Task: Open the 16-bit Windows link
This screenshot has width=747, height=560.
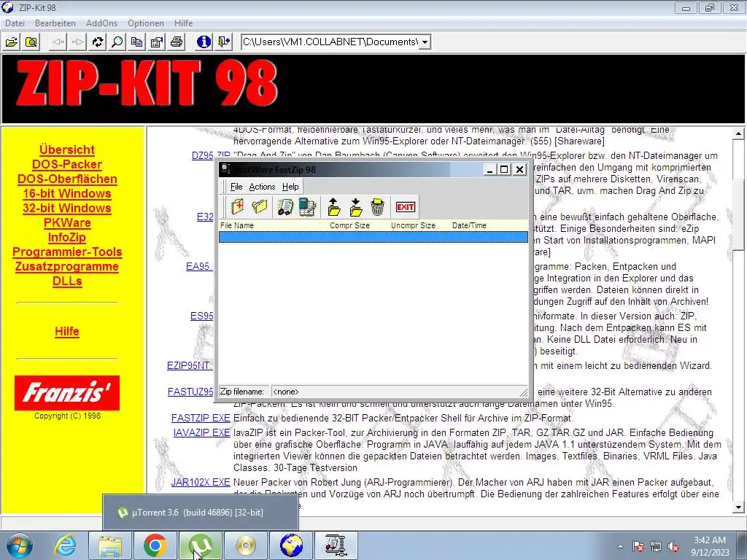Action: 67,193
